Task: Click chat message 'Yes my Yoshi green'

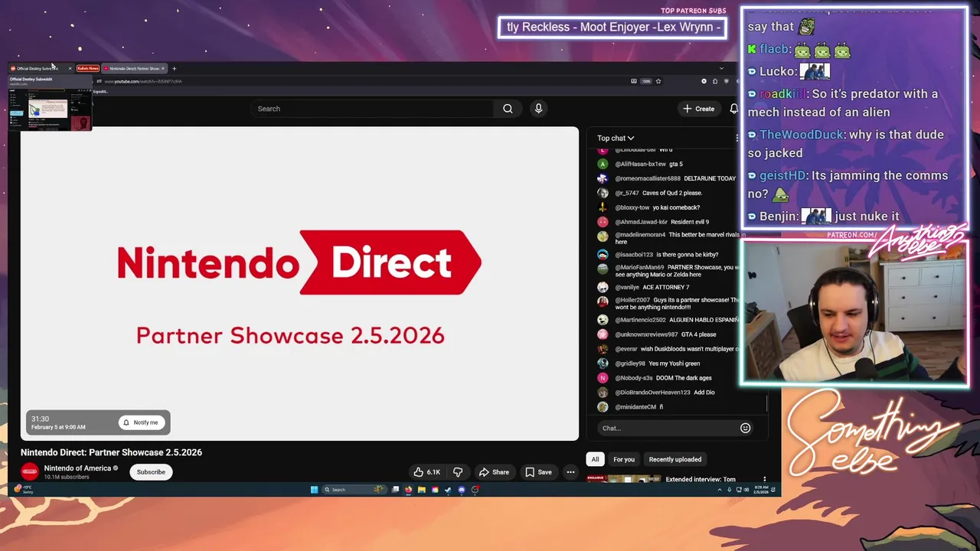Action: click(x=674, y=364)
